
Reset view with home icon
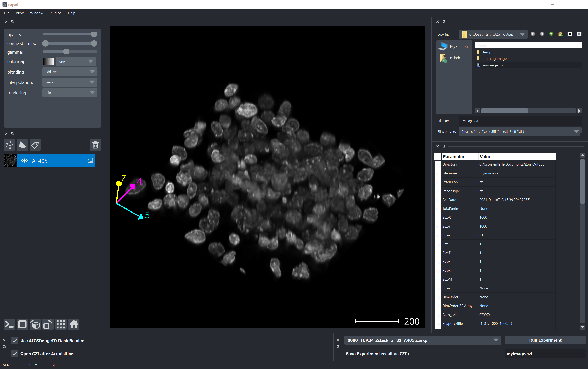coord(74,324)
